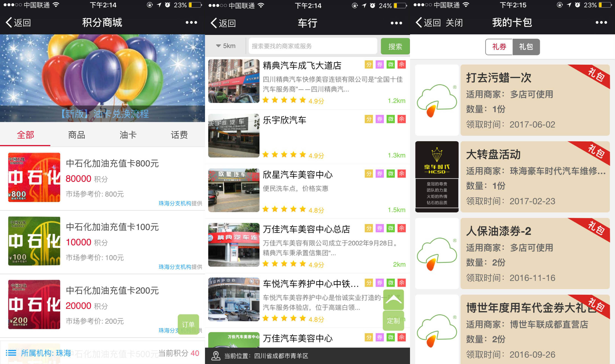The width and height of the screenshot is (615, 364).
Task: Open the three-dot menu in 我的卡包
Action: [x=601, y=23]
